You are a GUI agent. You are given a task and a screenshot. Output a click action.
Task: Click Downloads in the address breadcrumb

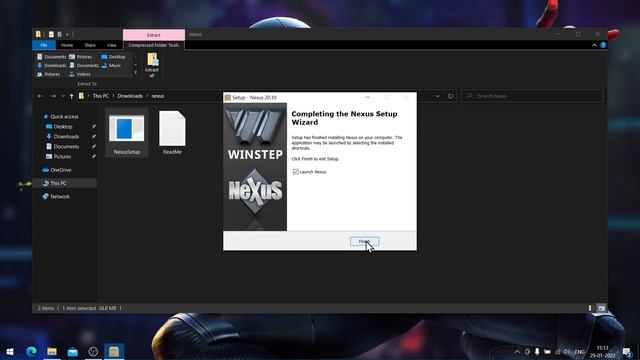pos(130,96)
